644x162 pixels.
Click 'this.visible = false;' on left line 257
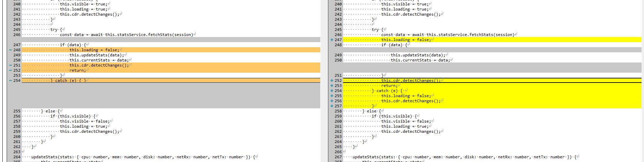[85, 121]
